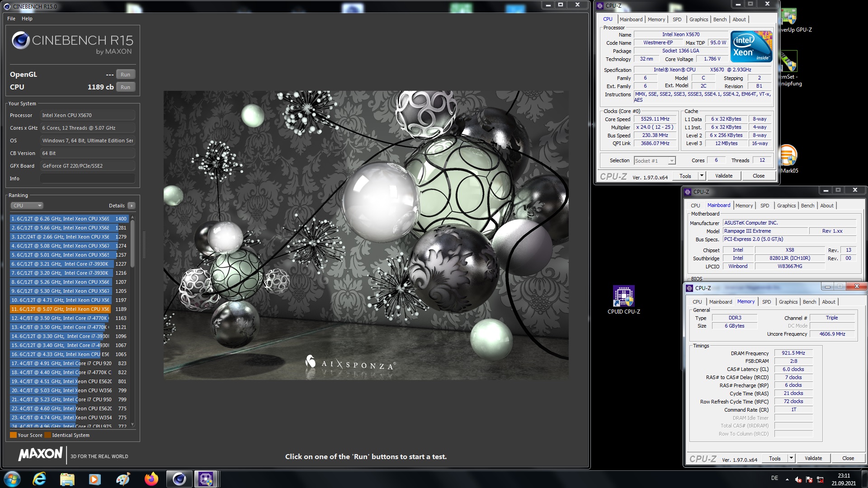The width and height of the screenshot is (868, 488).
Task: Click the chip icon in the CPU tab window title bar
Action: point(600,6)
